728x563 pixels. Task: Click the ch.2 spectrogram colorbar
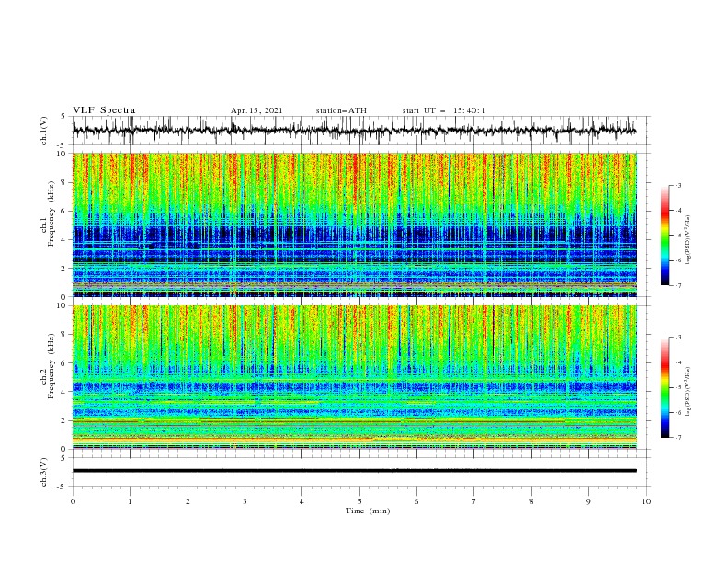665,387
